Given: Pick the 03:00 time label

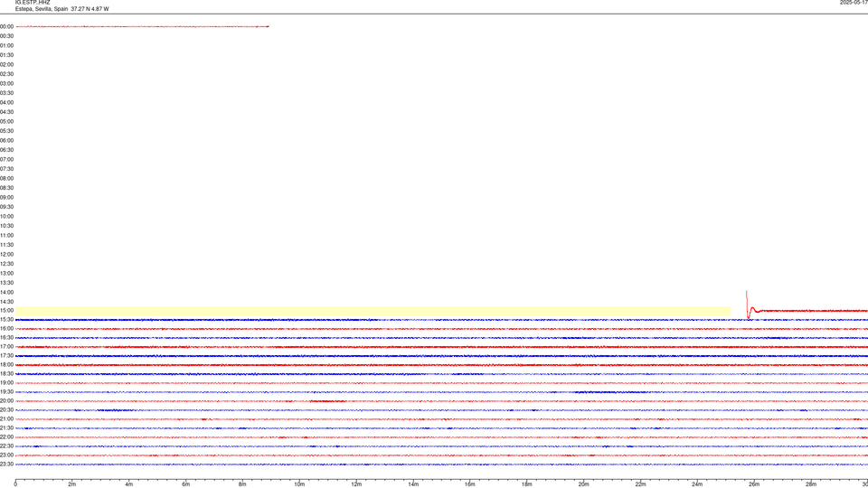Looking at the screenshot, I should [x=6, y=83].
